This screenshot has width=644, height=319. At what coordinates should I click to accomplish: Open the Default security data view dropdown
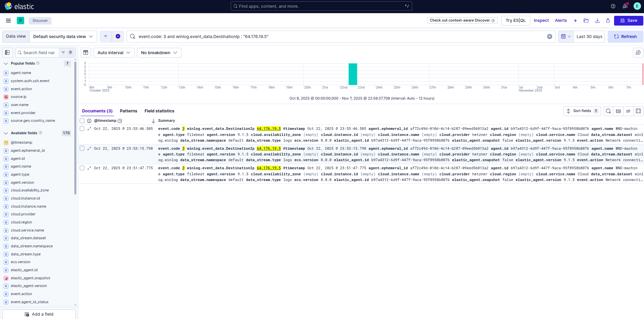63,36
